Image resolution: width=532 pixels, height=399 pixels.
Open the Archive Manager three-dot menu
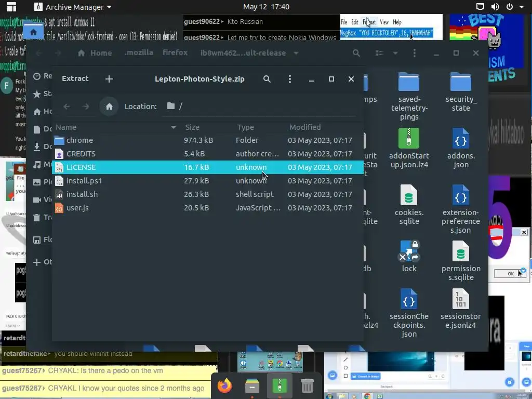[289, 79]
